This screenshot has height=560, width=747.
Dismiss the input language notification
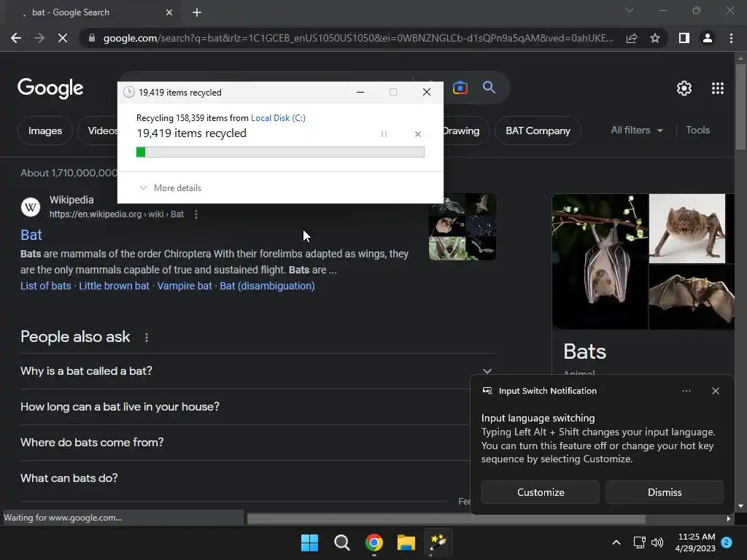pyautogui.click(x=664, y=492)
